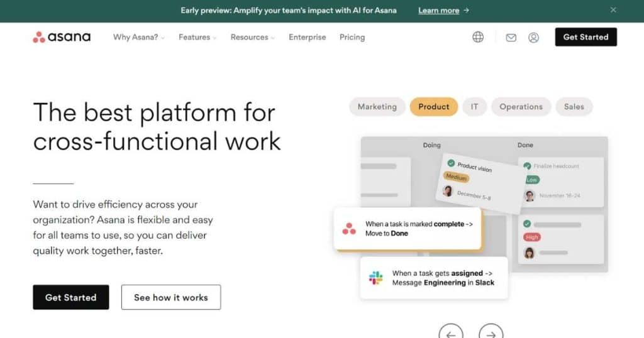
Task: Click the Medium priority tag
Action: coord(457,177)
